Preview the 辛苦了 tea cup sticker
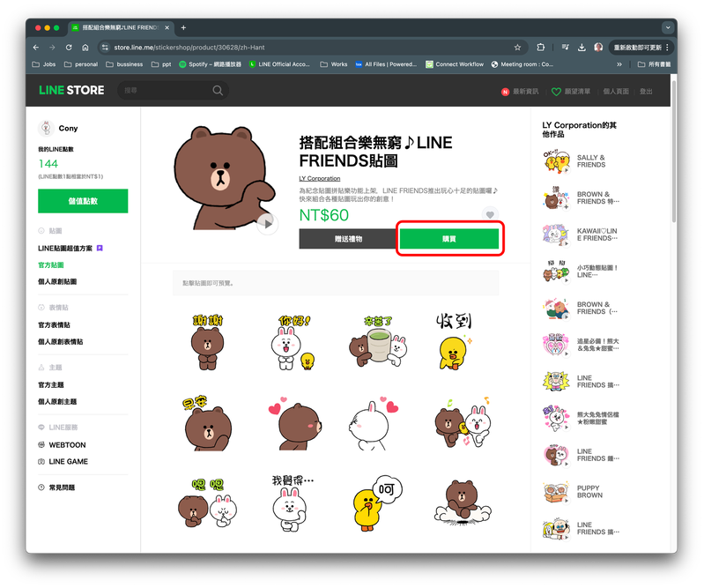704x588 pixels. tap(378, 342)
